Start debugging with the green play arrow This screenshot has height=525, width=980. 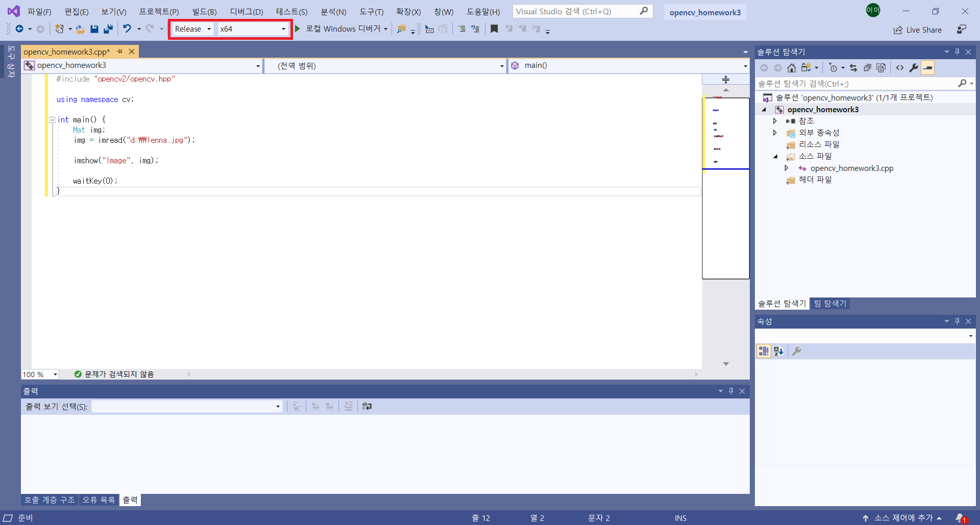pos(298,29)
